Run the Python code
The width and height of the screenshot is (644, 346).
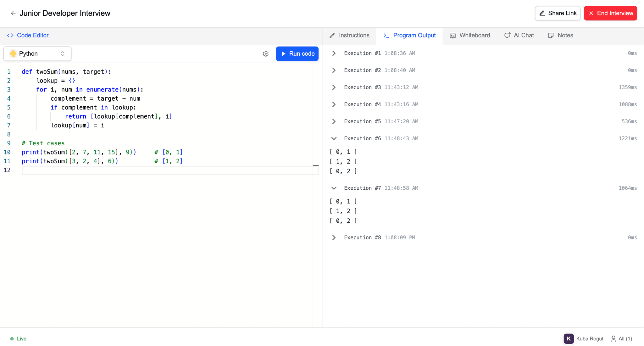pos(297,53)
